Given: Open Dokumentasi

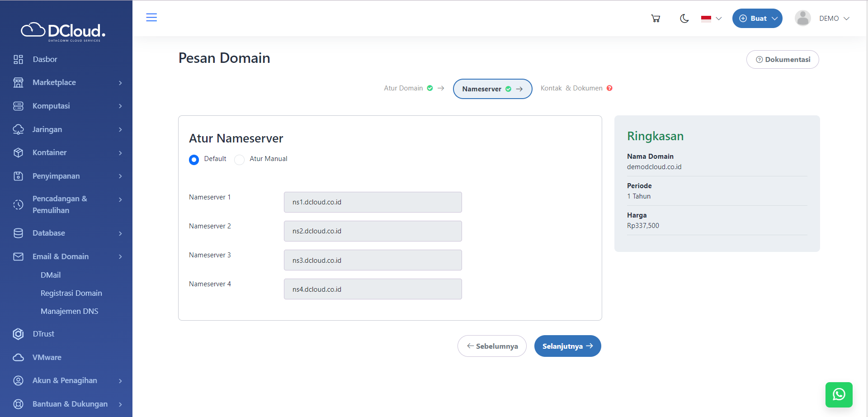Looking at the screenshot, I should click(783, 59).
